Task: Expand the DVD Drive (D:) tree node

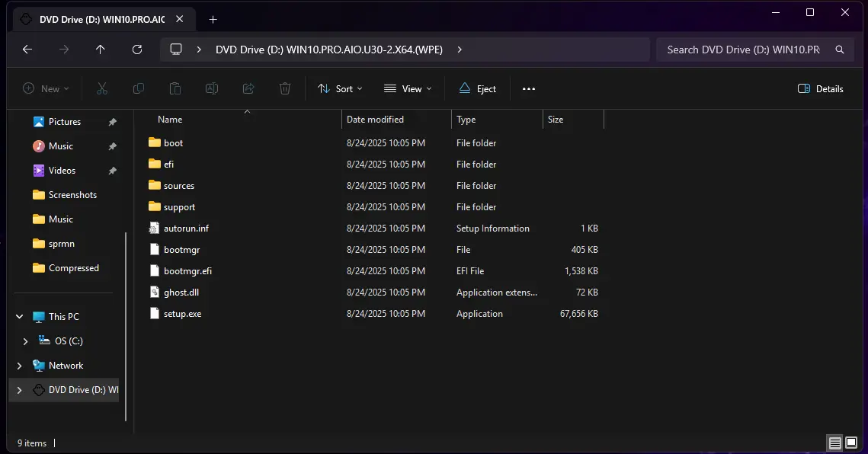Action: (x=19, y=390)
